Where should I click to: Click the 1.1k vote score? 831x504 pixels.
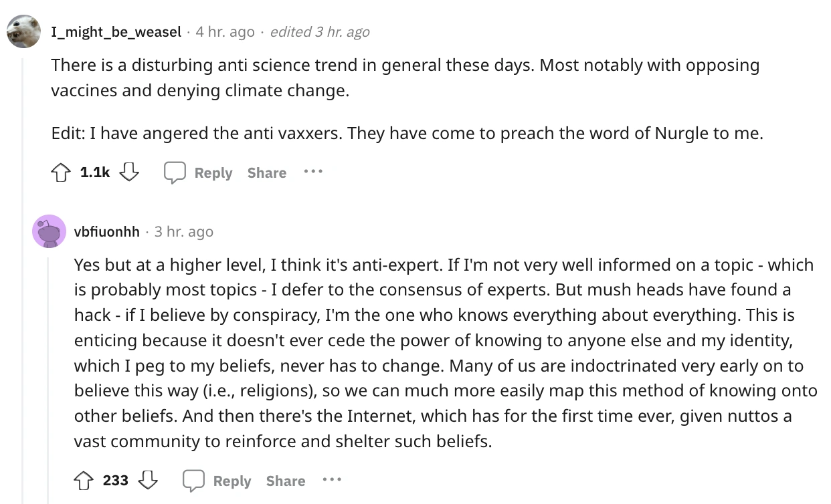[94, 173]
